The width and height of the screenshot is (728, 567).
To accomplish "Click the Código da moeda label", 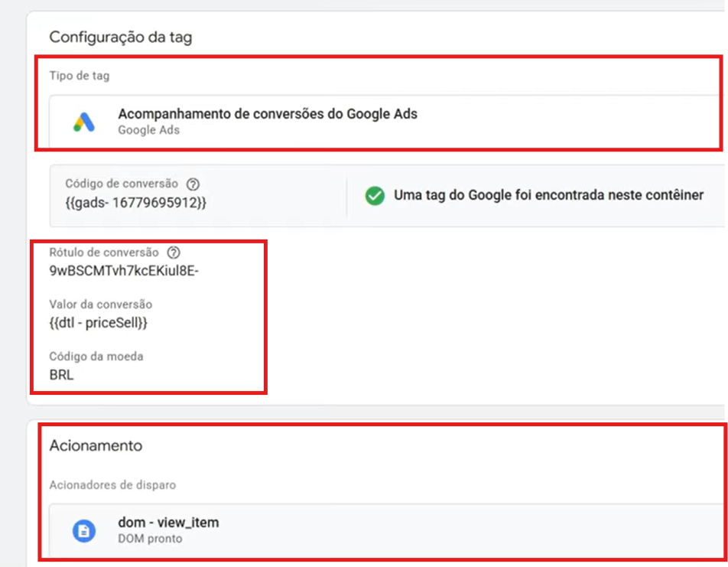I will [96, 357].
